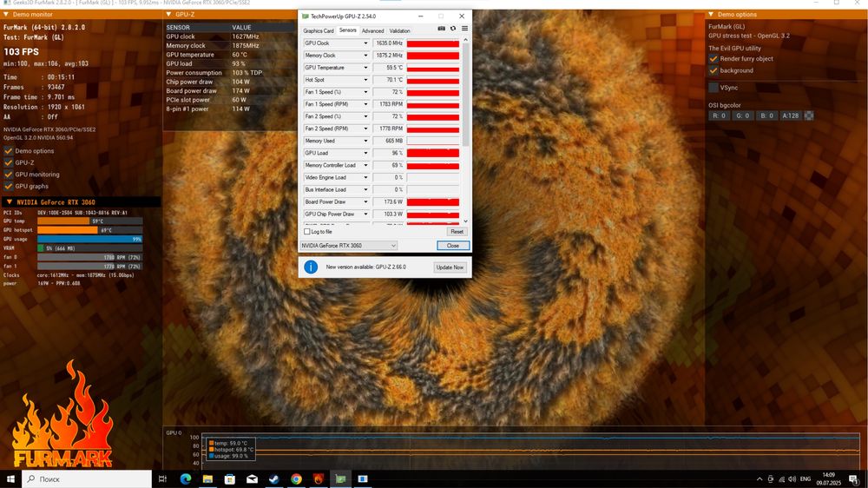Switch to GPU-Z via its taskbar icon
868x488 pixels.
[x=340, y=478]
